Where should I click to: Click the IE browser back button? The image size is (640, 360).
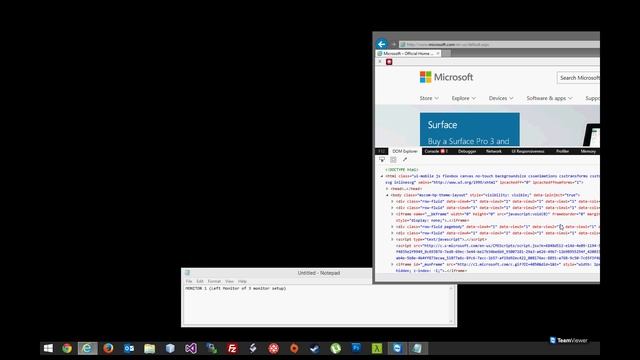tap(382, 44)
